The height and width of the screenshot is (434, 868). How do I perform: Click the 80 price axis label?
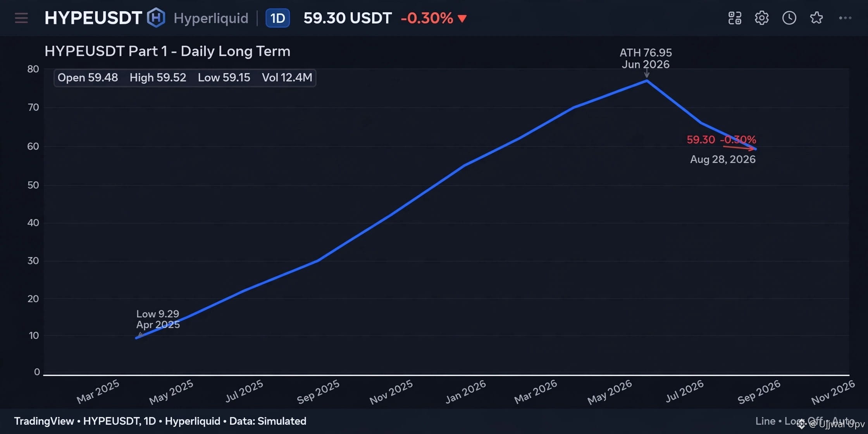33,69
